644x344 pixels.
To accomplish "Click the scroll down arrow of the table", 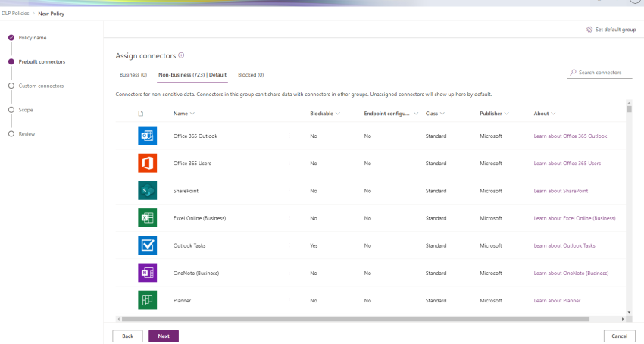I will (629, 312).
